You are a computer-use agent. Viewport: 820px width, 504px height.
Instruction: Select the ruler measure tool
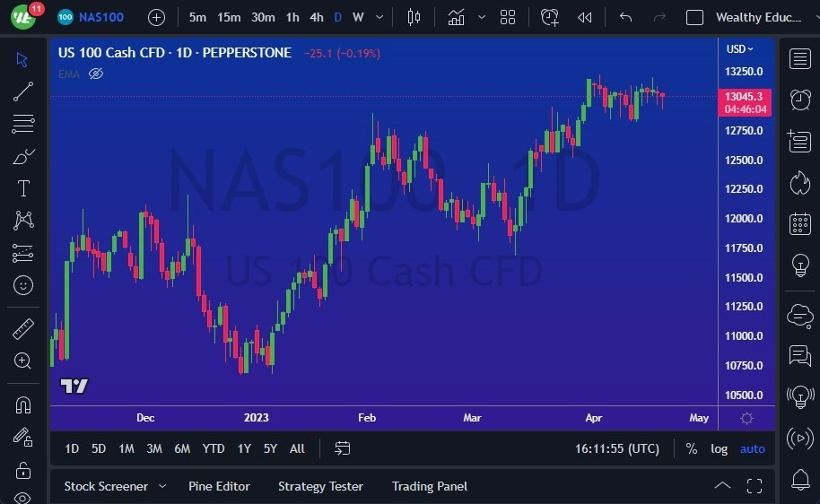click(23, 329)
